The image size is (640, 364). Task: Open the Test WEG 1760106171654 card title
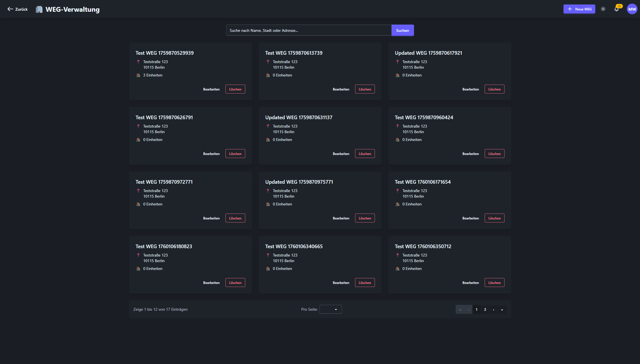point(422,182)
